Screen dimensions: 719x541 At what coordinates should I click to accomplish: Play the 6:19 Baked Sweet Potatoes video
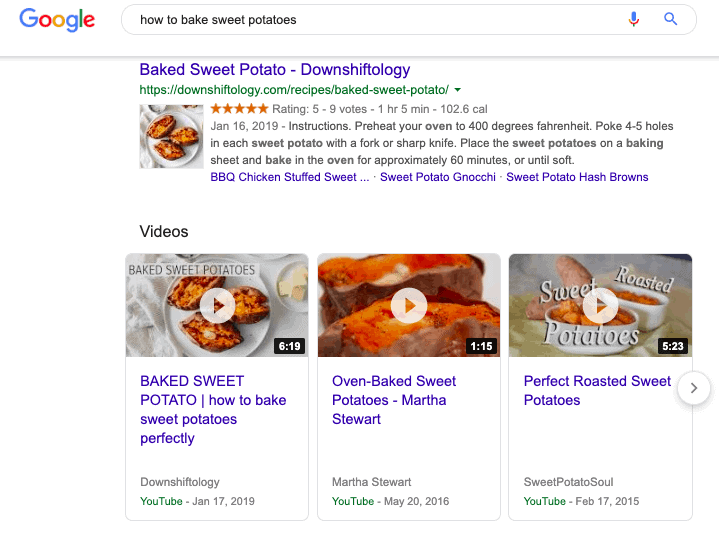[217, 305]
